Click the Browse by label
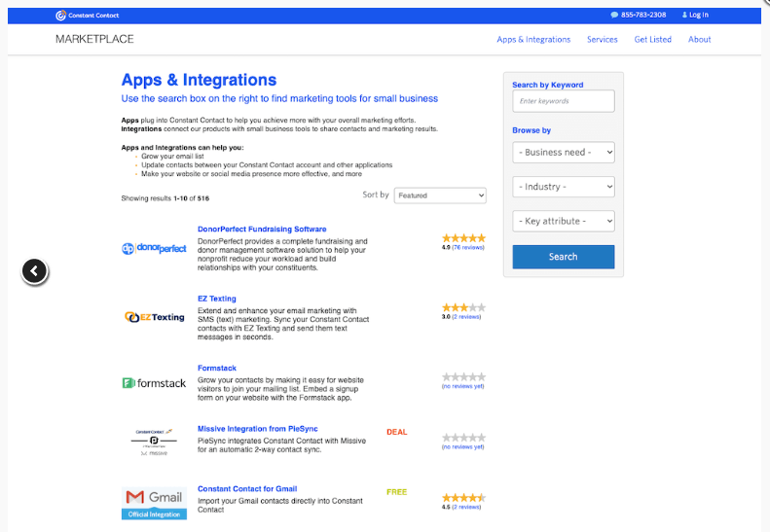The image size is (770, 532). tap(532, 130)
